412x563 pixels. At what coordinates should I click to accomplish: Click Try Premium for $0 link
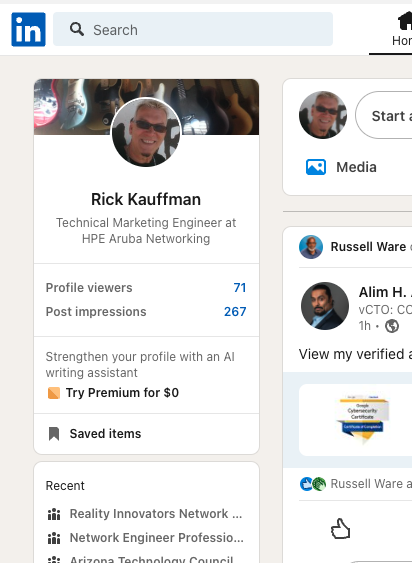tap(122, 393)
